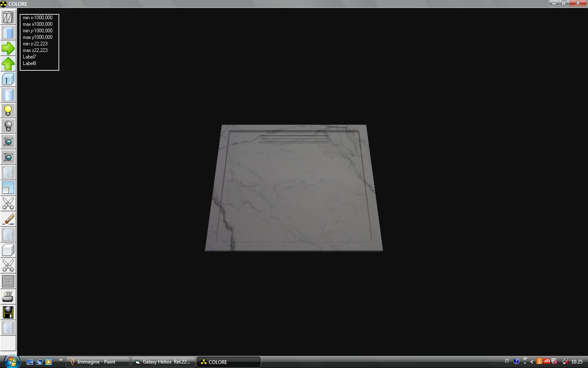The height and width of the screenshot is (368, 588).
Task: Click the green right arrow icon
Action: coord(8,48)
